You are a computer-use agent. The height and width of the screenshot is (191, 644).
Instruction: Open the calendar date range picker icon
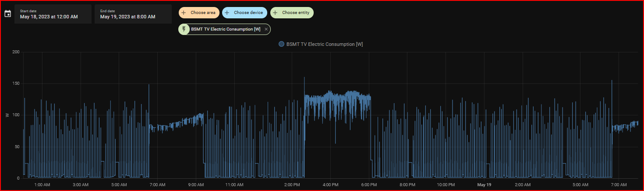point(7,14)
